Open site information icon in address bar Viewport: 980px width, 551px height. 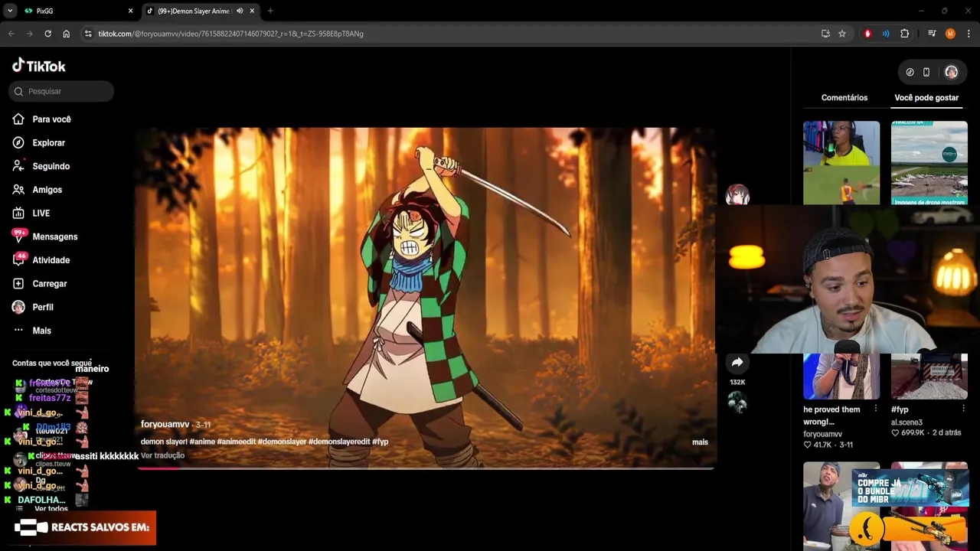click(88, 34)
